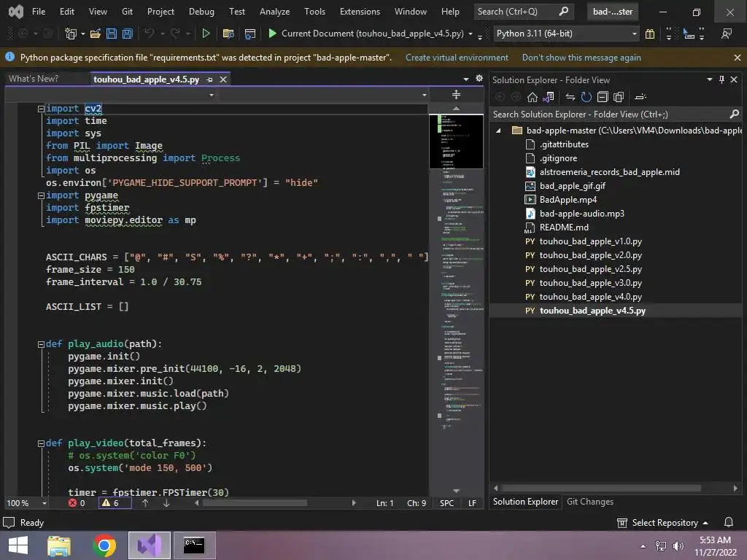The width and height of the screenshot is (747, 560).
Task: Click the Home icon in Solution Explorer
Action: click(532, 97)
